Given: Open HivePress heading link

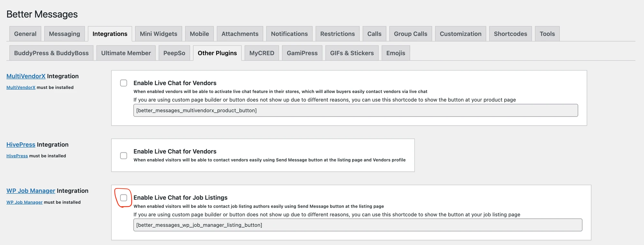Looking at the screenshot, I should [21, 145].
